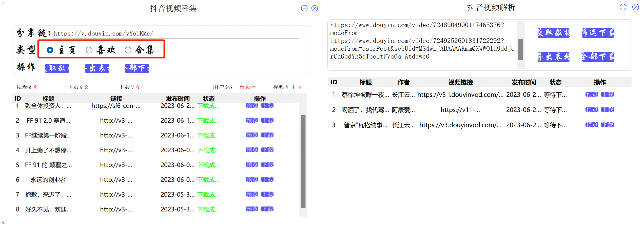Select the 2023-05-3... date in 好久不见 row
The height and width of the screenshot is (226, 644).
pyautogui.click(x=177, y=209)
